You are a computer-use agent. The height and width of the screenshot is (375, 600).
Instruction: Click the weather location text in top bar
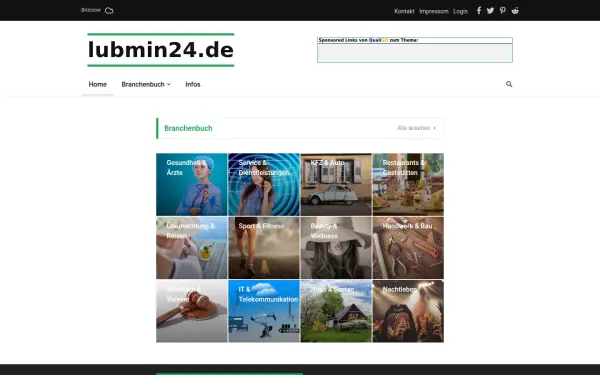point(91,10)
